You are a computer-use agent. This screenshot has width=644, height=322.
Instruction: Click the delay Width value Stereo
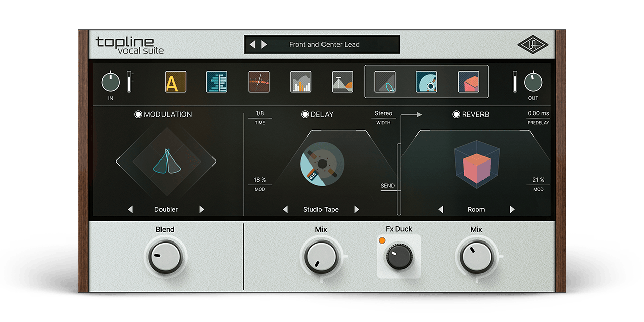383,113
